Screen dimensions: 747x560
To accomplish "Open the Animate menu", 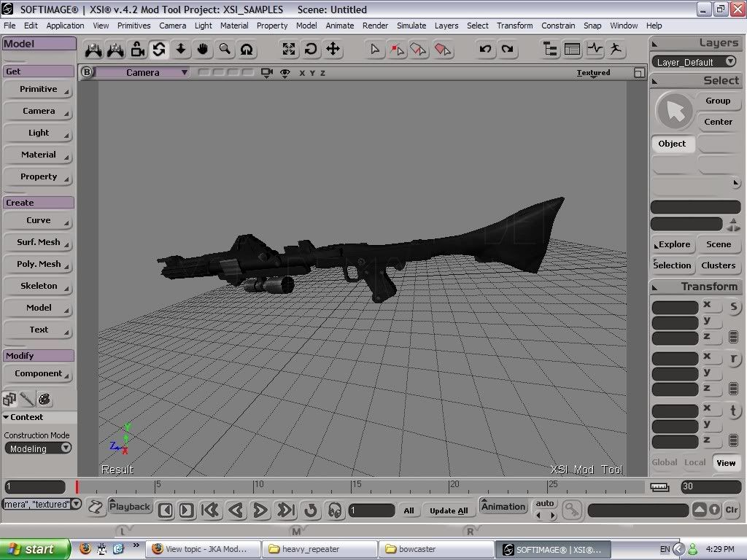I will tap(340, 26).
